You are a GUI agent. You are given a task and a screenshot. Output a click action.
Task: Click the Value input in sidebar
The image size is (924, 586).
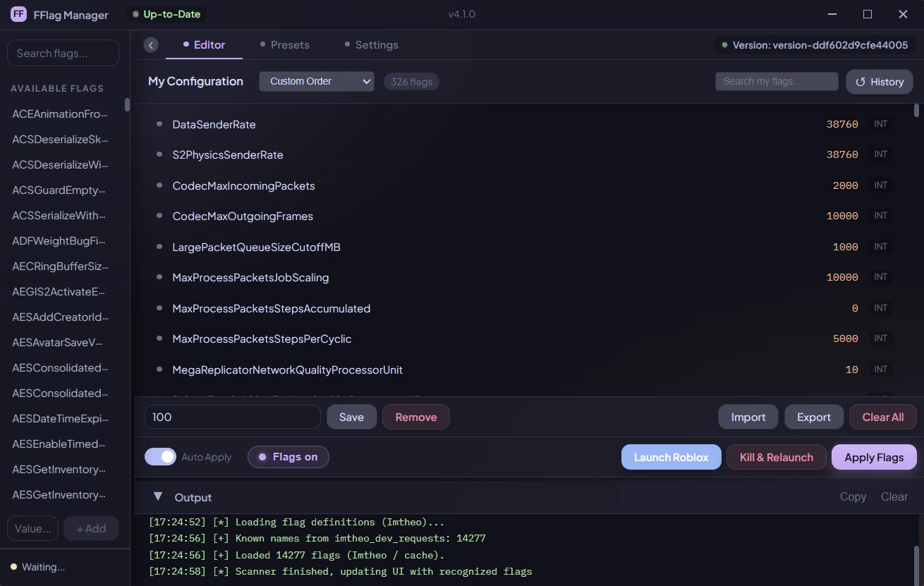[x=32, y=528]
